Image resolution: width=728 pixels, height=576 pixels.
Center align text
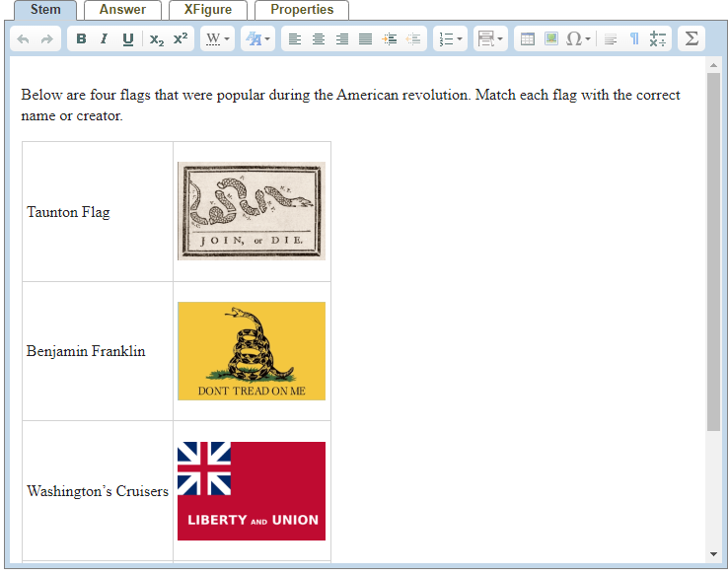point(319,39)
